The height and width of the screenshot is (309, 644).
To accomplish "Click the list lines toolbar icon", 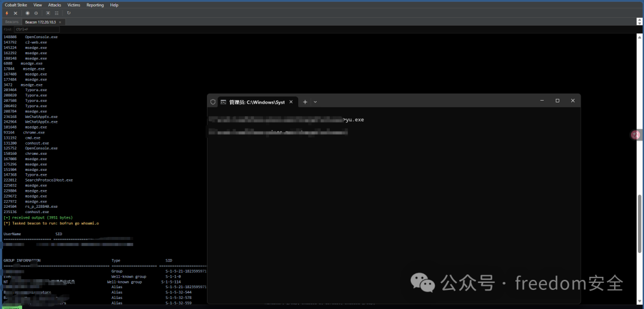I will click(57, 13).
